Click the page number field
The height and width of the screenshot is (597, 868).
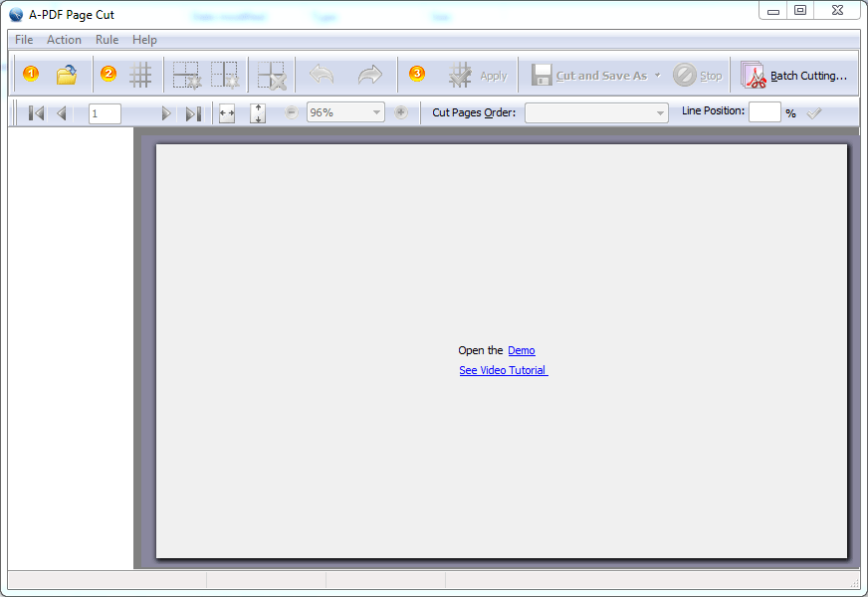point(105,113)
